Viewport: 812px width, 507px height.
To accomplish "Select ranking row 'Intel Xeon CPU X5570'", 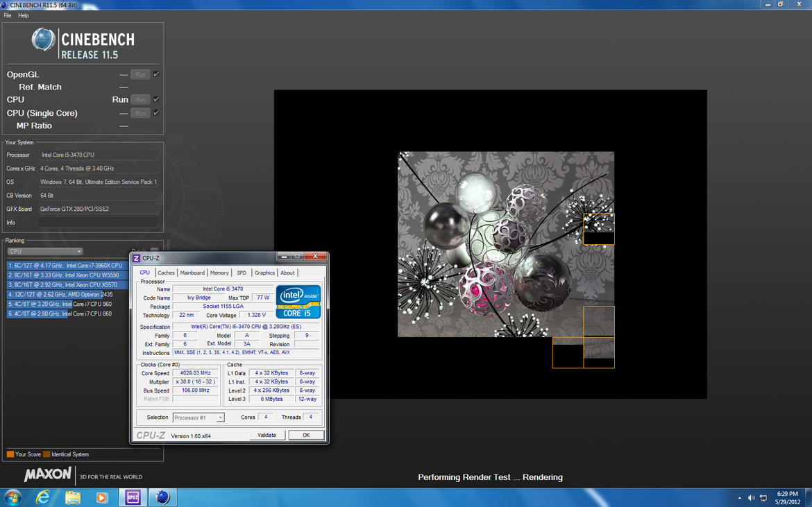I will pos(67,284).
